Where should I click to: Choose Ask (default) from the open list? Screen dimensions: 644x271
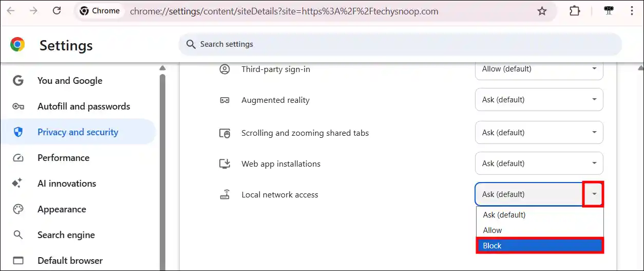[540, 215]
